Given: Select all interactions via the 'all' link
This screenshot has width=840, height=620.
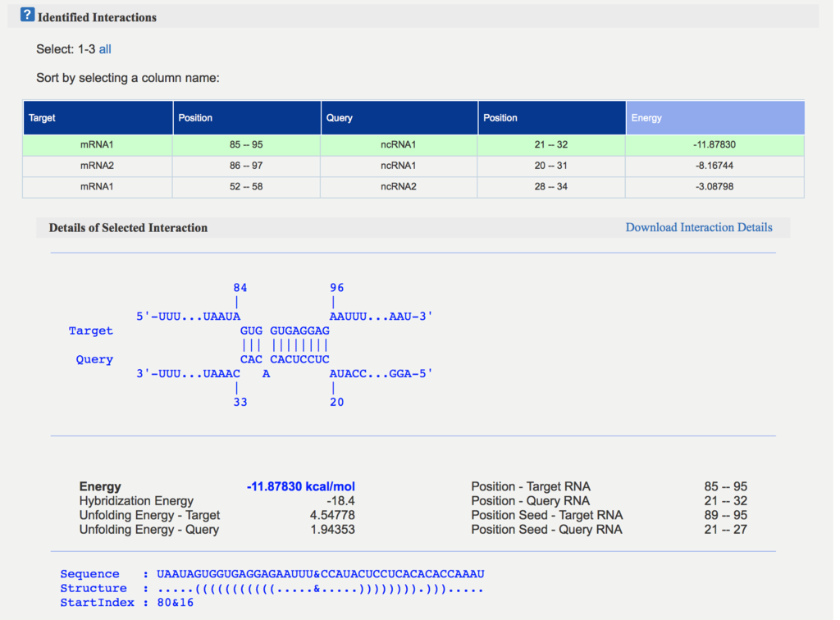Looking at the screenshot, I should pyautogui.click(x=105, y=49).
